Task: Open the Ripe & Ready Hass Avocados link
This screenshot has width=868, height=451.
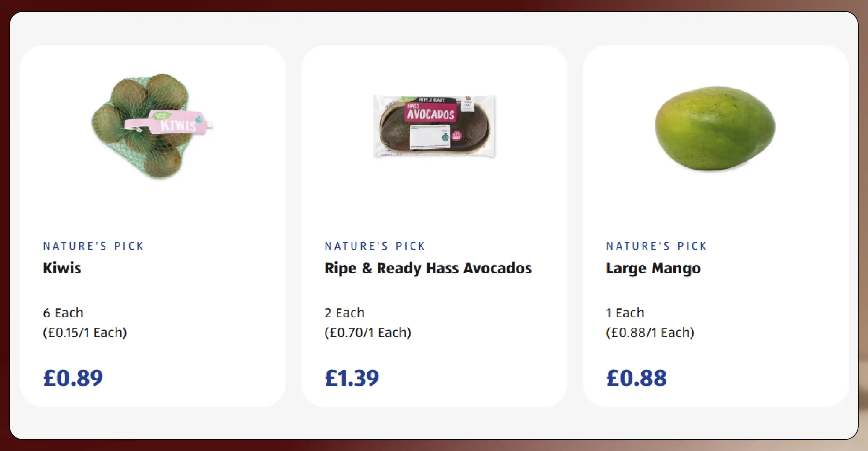Action: tap(428, 268)
